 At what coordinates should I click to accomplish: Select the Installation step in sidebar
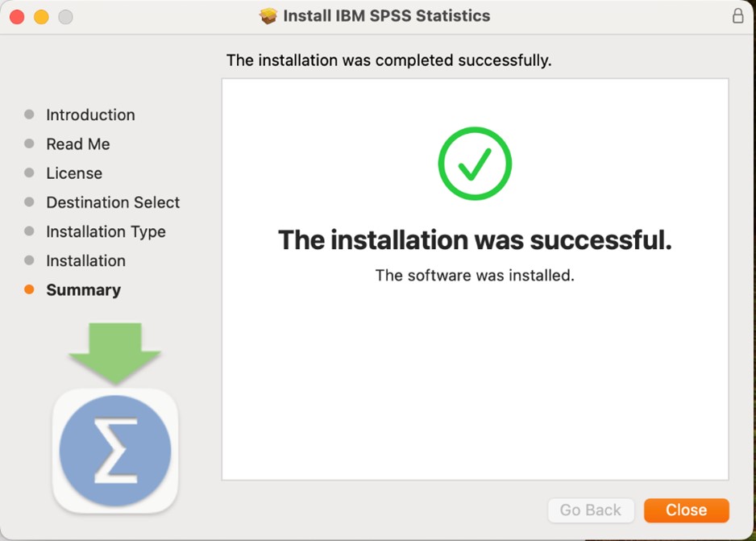[85, 260]
